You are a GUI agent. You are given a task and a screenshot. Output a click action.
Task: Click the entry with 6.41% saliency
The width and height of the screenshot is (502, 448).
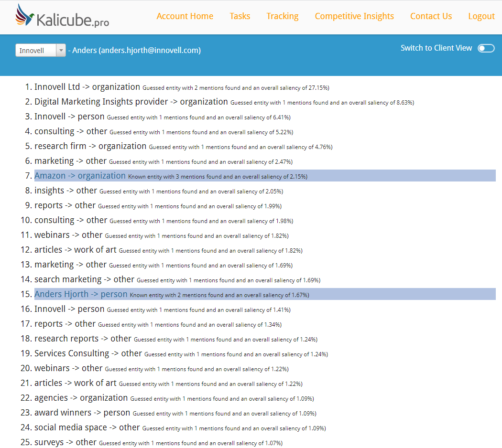coord(163,117)
